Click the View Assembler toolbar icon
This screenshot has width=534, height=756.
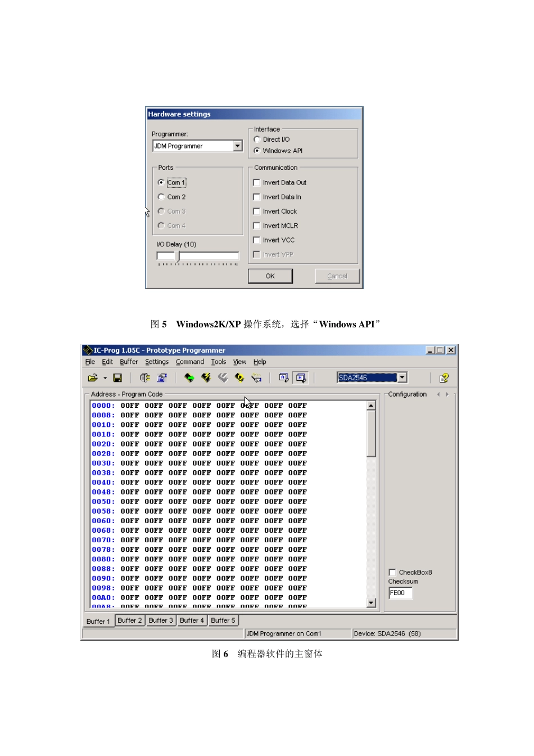click(x=284, y=378)
